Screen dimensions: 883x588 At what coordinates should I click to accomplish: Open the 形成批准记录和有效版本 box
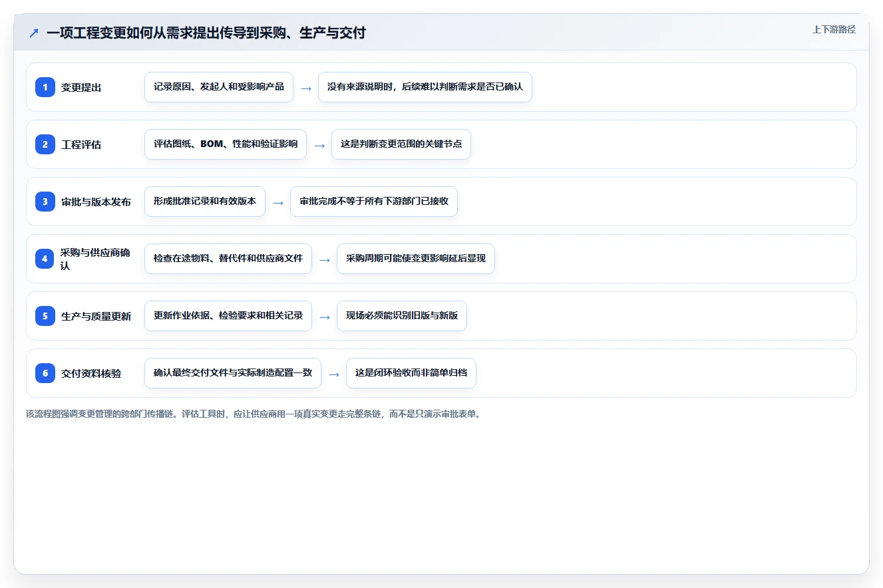click(205, 202)
